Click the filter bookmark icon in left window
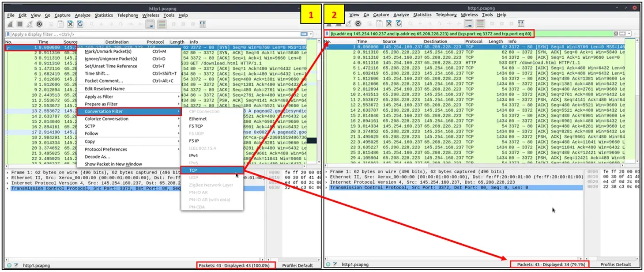The image size is (644, 272). (x=8, y=34)
